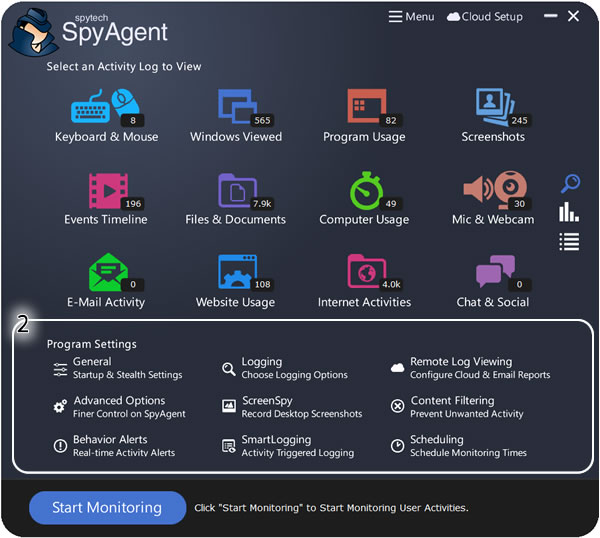600x538 pixels.
Task: Click the Remote Log Viewing cloud icon
Action: 398,368
